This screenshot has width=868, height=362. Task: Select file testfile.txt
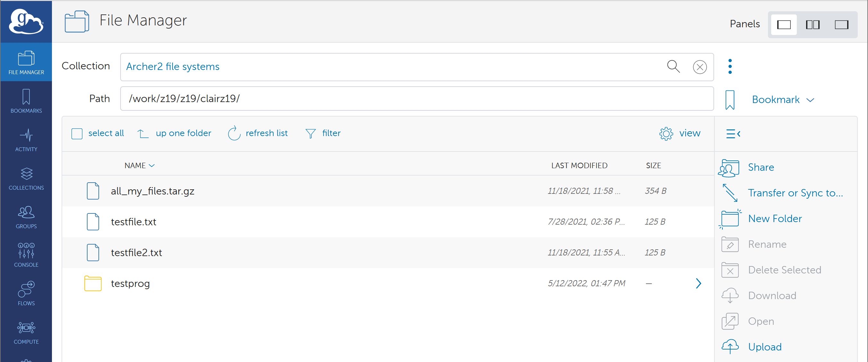point(388,222)
